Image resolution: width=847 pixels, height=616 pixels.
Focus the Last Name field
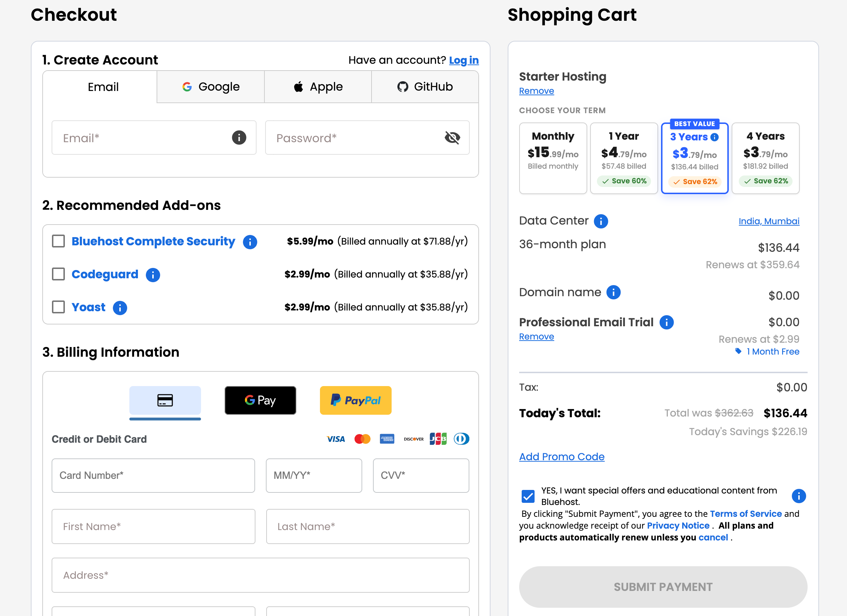click(368, 526)
